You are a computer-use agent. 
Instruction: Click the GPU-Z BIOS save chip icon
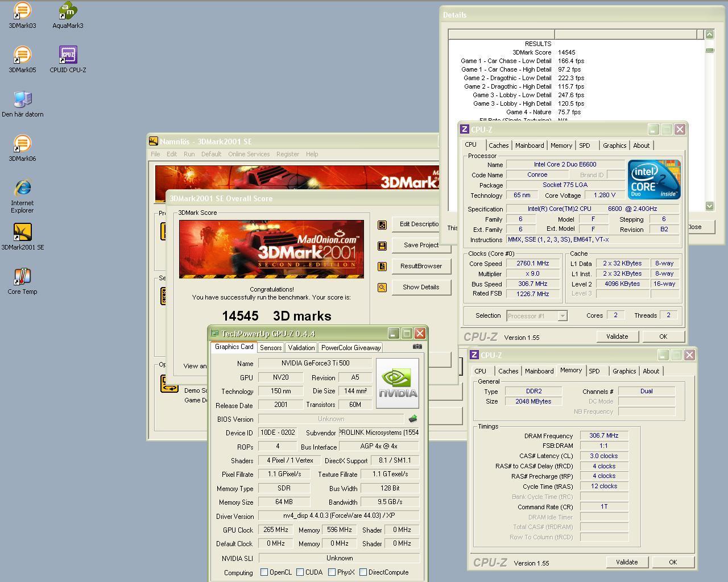click(x=413, y=419)
